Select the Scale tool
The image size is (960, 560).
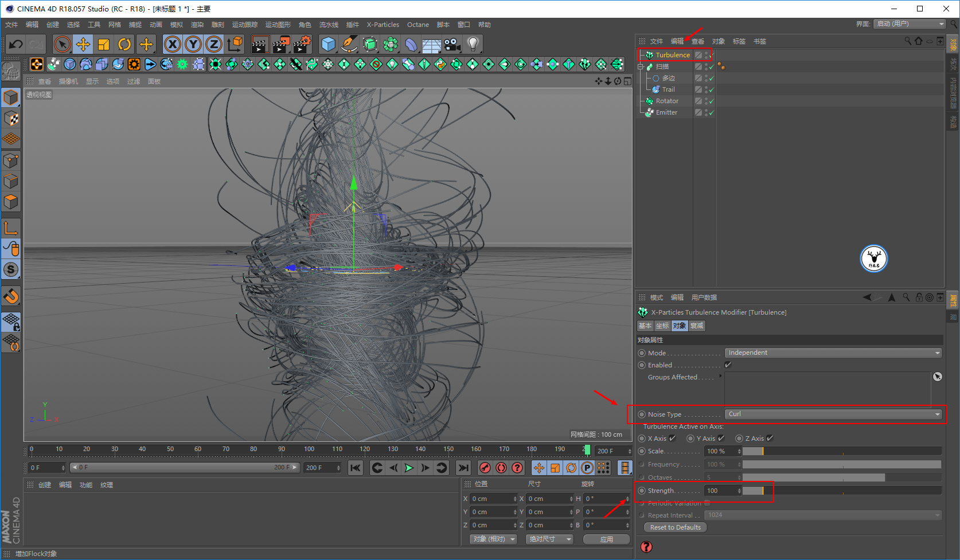(x=104, y=44)
